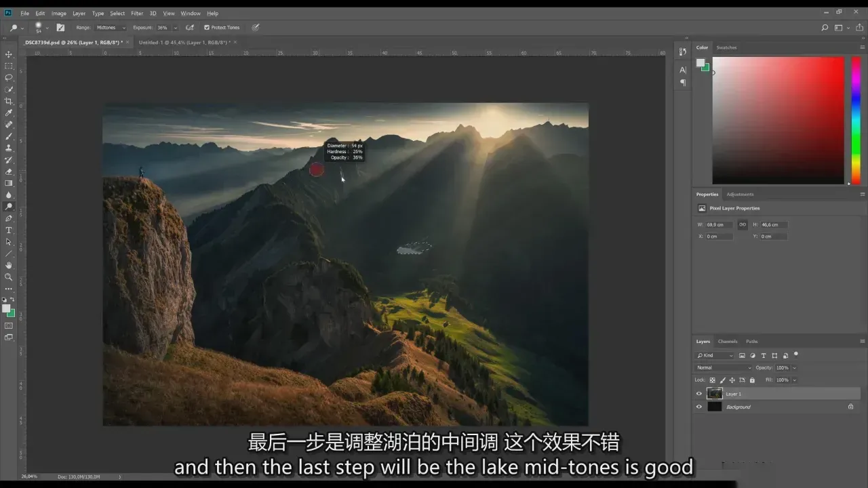Hide the Background layer eye icon
The height and width of the screenshot is (488, 868).
click(x=699, y=407)
